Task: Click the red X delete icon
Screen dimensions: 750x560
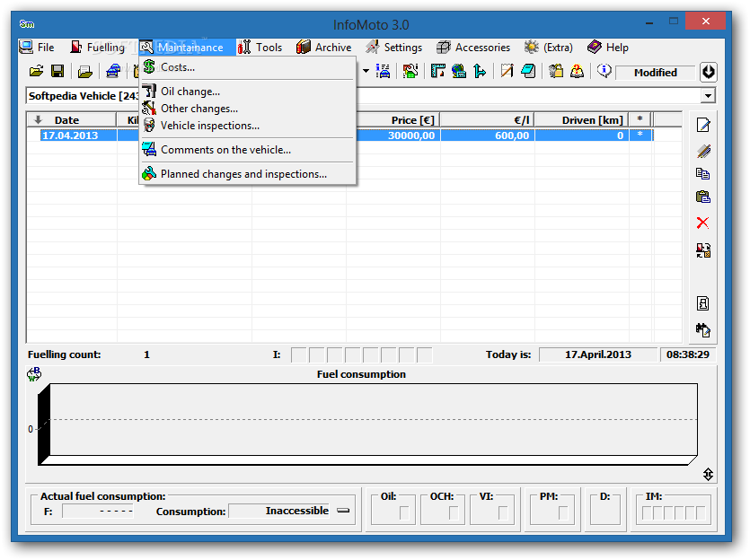Action: click(702, 223)
